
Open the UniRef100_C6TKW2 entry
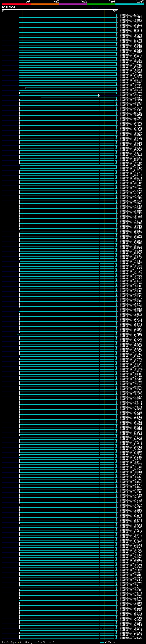131,72
